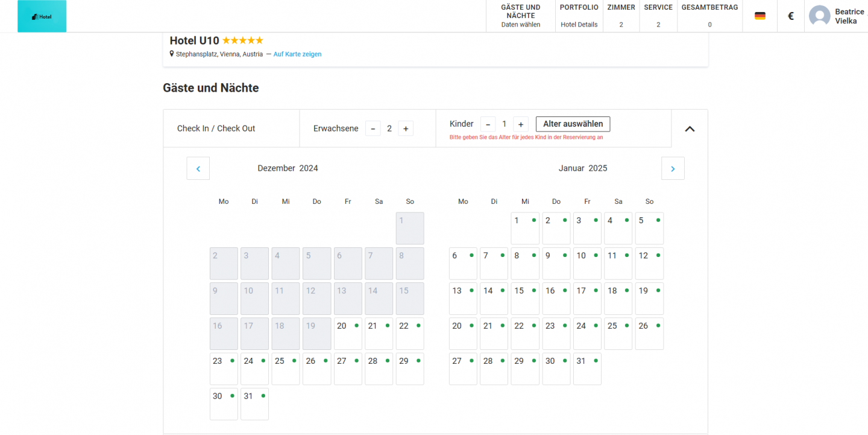Click the Beatrice Vielka user name

tap(849, 16)
